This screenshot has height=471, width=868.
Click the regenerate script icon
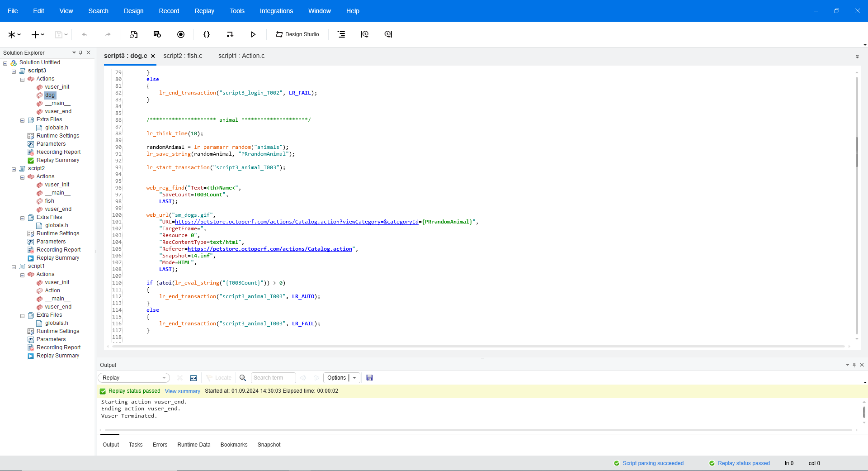[x=134, y=34]
